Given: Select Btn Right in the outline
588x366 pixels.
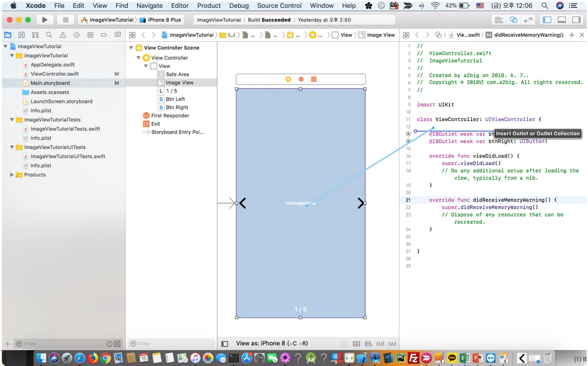Looking at the screenshot, I should click(177, 107).
